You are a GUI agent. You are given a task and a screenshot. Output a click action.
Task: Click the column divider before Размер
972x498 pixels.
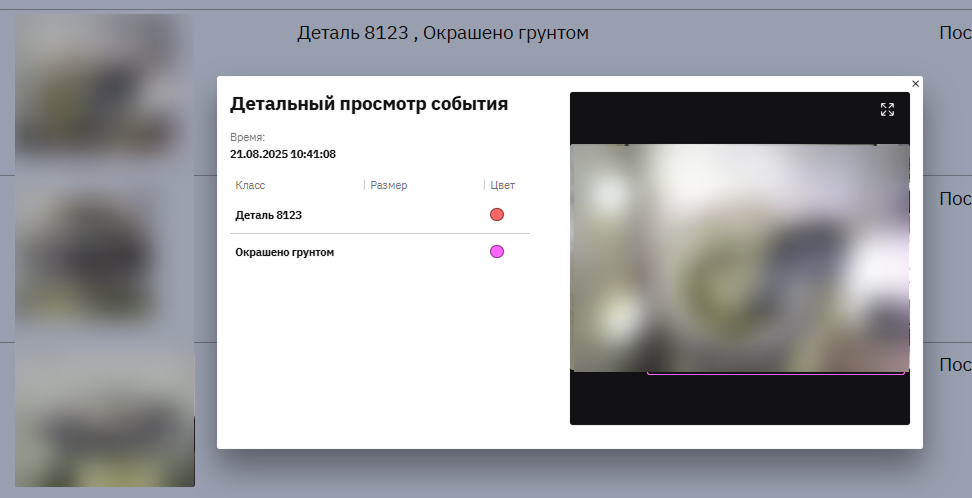tap(365, 186)
